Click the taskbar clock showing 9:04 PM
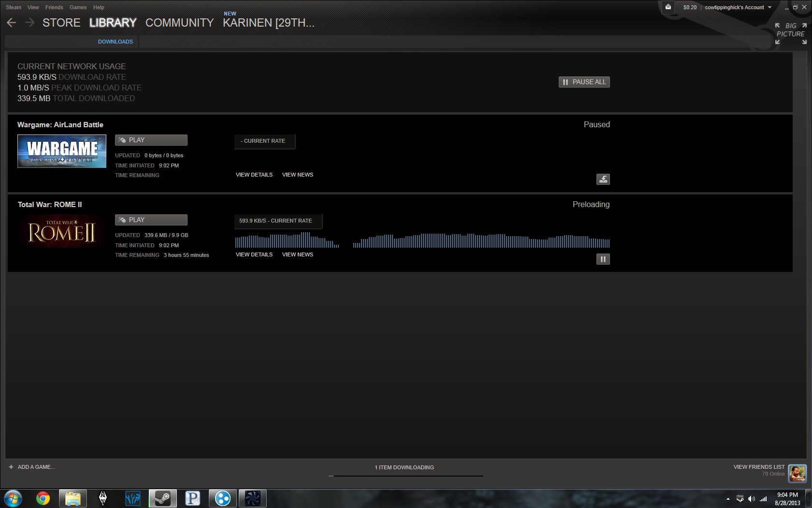The width and height of the screenshot is (812, 508). click(787, 499)
